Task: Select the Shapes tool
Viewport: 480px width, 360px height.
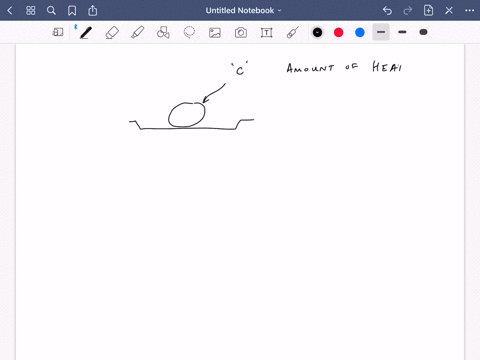Action: click(x=163, y=33)
